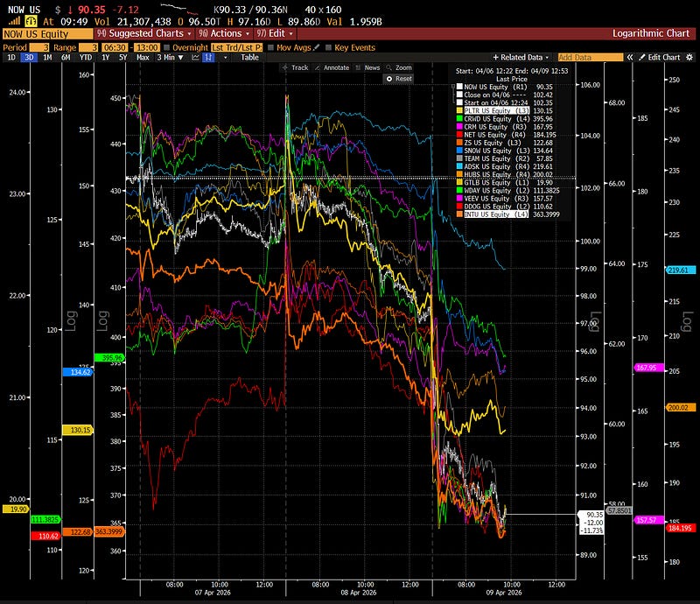This screenshot has height=604, width=700.
Task: Switch to line chart style icon
Action: 195,57
